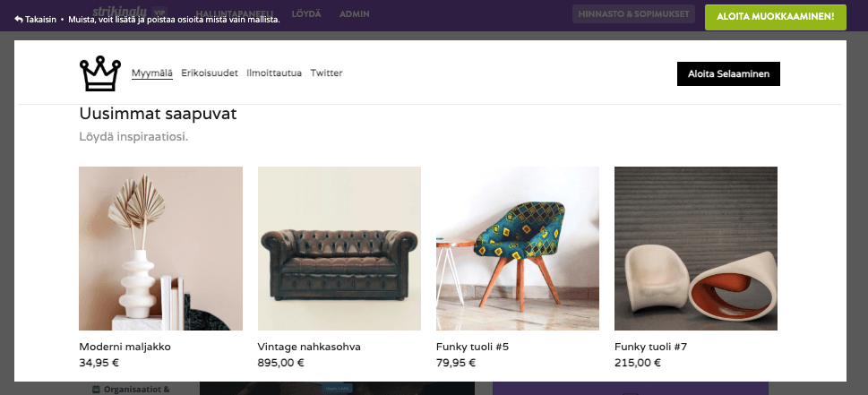Open the Twitter navigation link
The height and width of the screenshot is (395, 868).
point(326,73)
